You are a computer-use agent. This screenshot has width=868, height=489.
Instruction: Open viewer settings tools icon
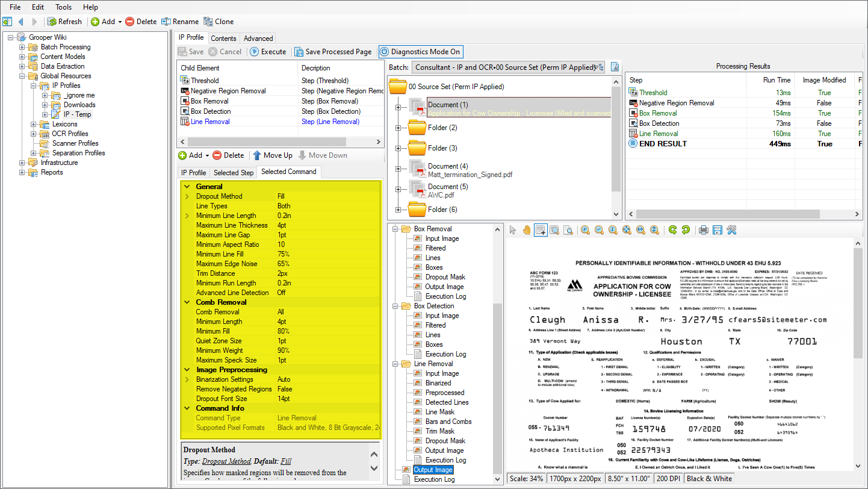point(731,230)
